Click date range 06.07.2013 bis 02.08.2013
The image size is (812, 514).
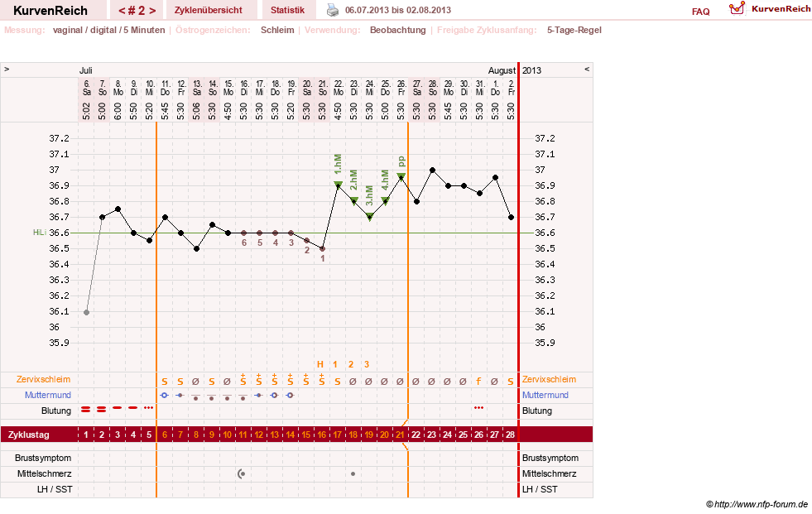click(x=397, y=10)
